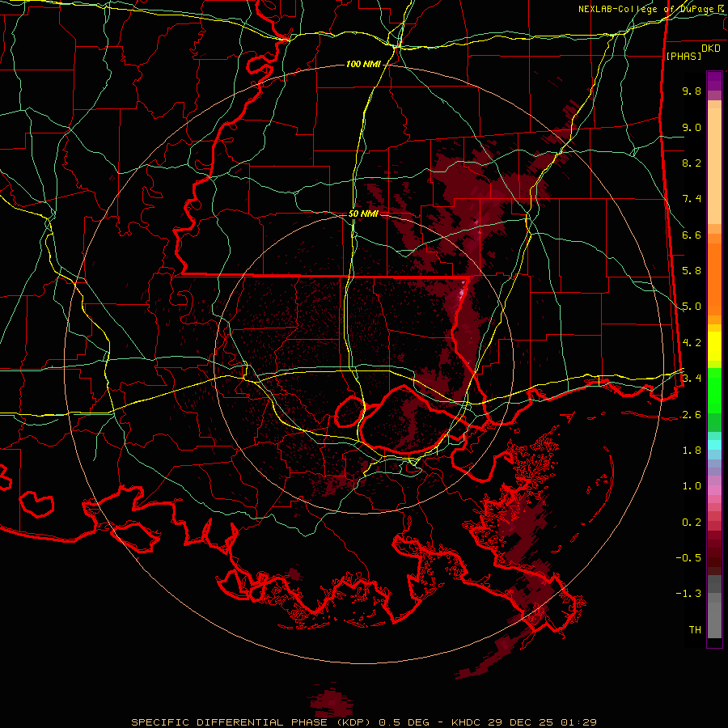728x728 pixels.
Task: Click the 4.2 value on the color scale
Action: (x=692, y=342)
